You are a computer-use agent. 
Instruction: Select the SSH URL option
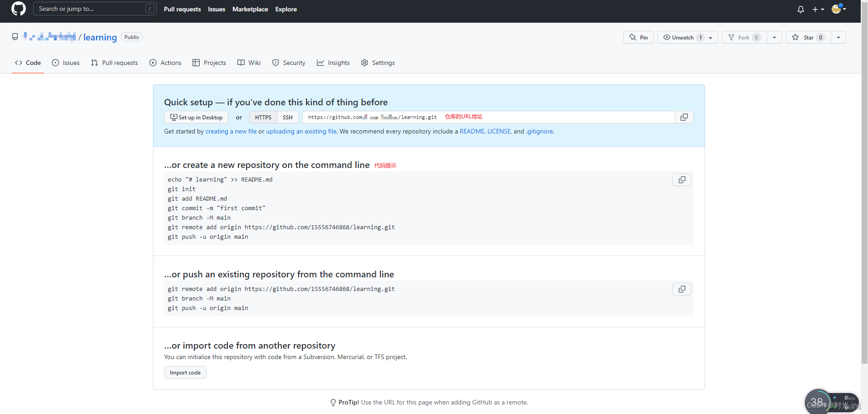(x=288, y=117)
